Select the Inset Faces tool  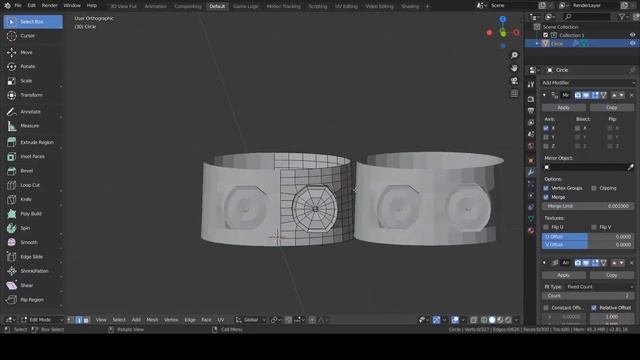(33, 156)
